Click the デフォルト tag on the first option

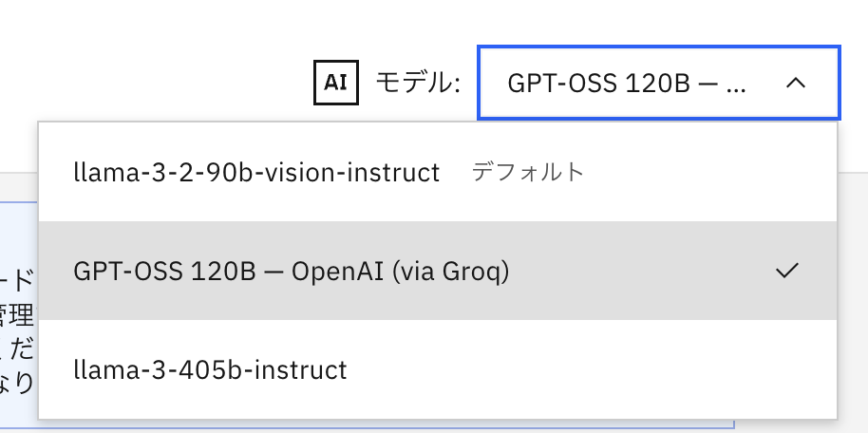point(528,173)
